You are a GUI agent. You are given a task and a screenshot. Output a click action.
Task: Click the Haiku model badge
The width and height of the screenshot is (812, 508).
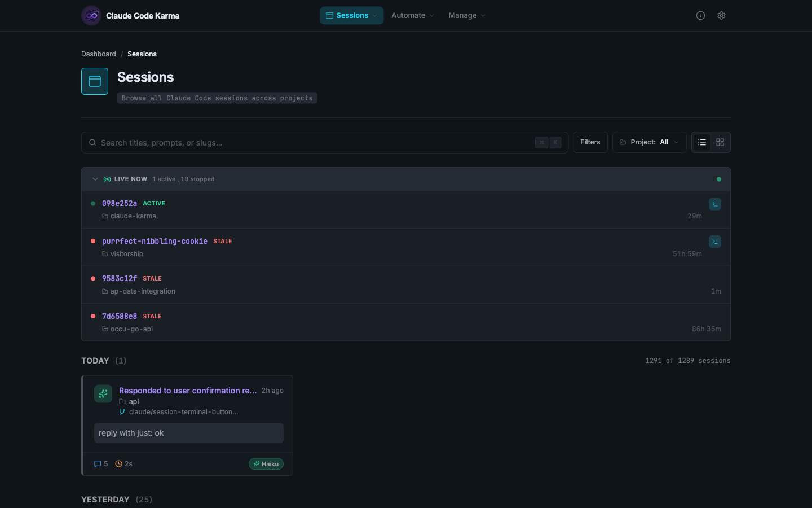coord(266,464)
